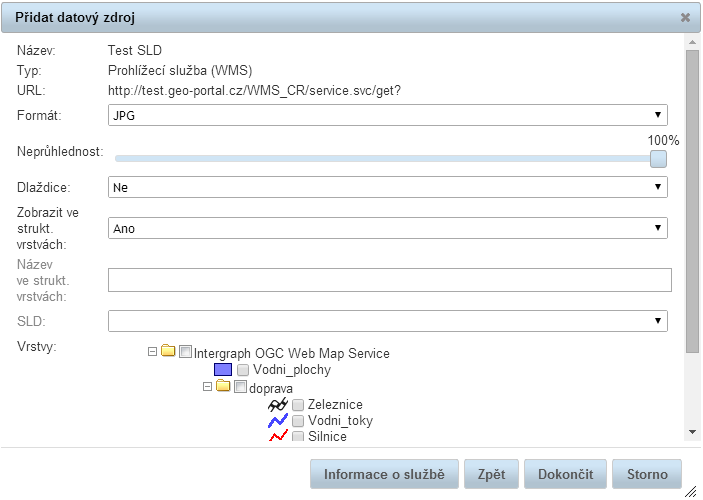Click the Neprůhlednost slider handle
The image size is (703, 500).
[x=658, y=158]
